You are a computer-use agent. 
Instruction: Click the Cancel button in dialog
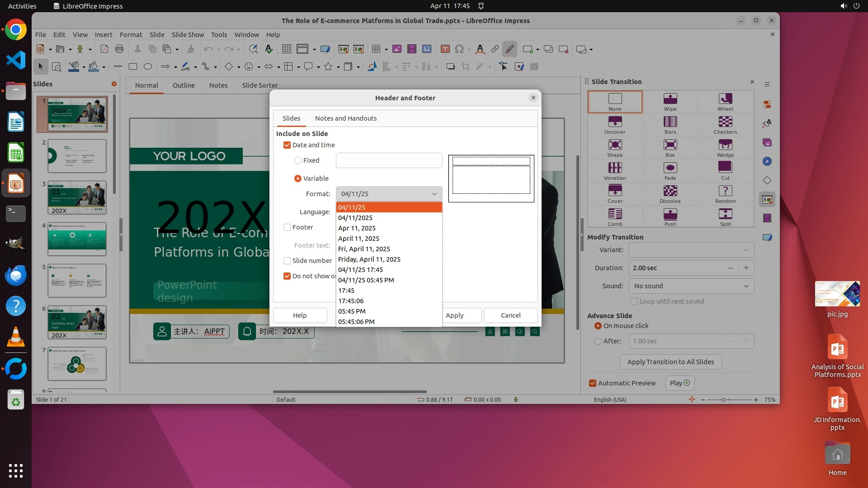[510, 315]
